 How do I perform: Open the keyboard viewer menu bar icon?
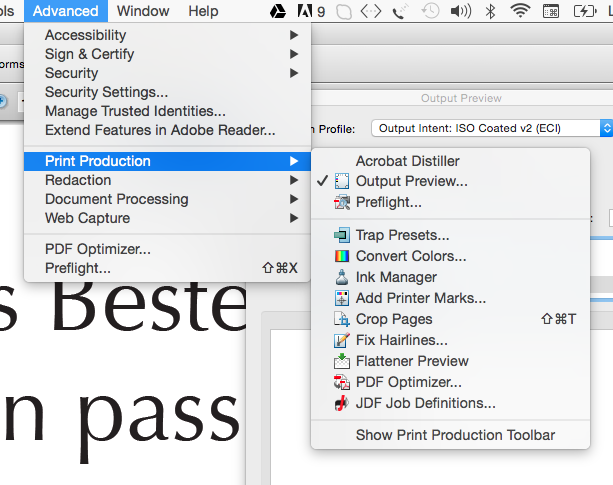coord(551,11)
